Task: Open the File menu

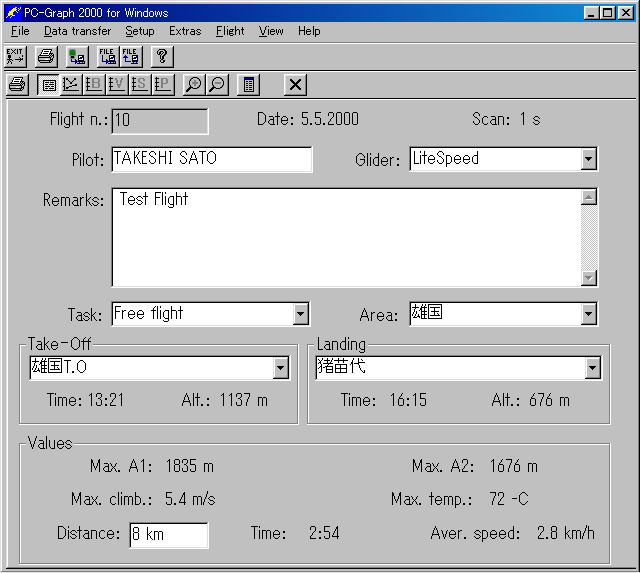Action: click(20, 31)
